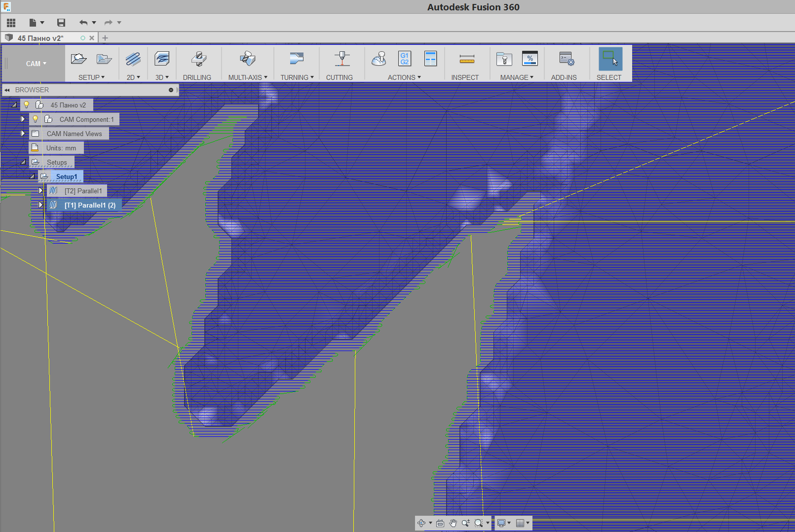795x532 pixels.
Task: Collapse the root 45 Панно v2 node
Action: click(14, 105)
